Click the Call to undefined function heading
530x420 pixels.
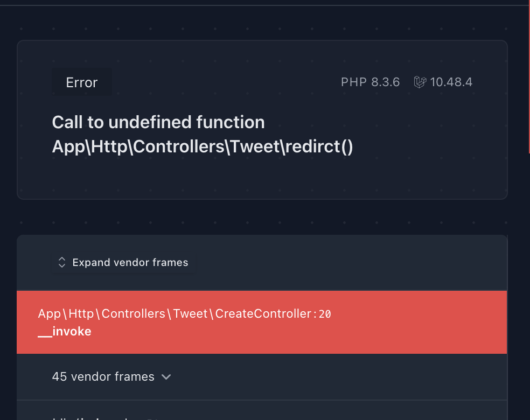coord(158,122)
